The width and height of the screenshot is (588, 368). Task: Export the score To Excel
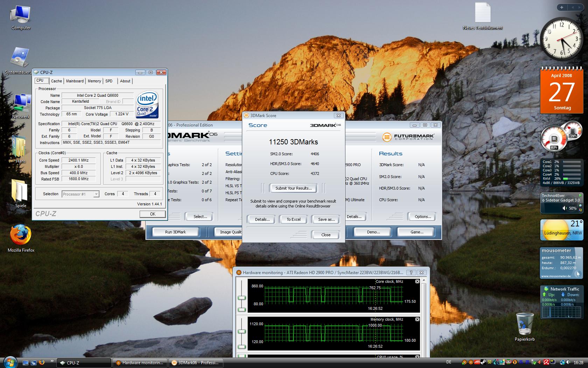pos(294,219)
